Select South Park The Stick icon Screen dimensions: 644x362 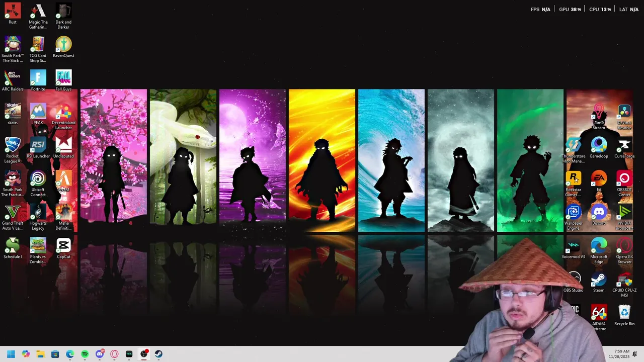[13, 50]
